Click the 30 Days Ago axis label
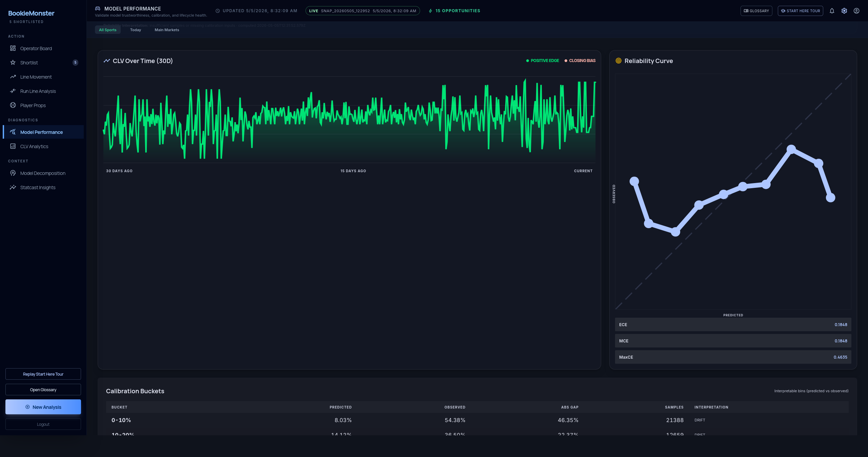Screen dimensions: 868x457 [119, 171]
